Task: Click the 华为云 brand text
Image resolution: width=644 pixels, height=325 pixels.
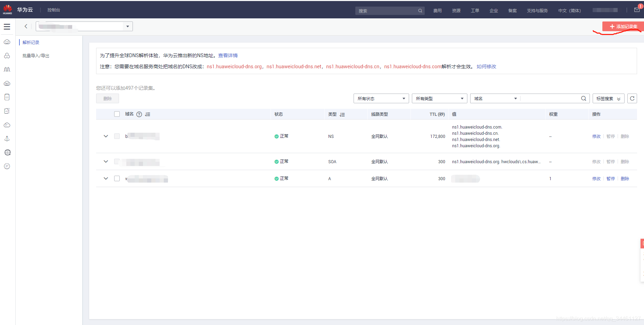Action: pyautogui.click(x=25, y=10)
